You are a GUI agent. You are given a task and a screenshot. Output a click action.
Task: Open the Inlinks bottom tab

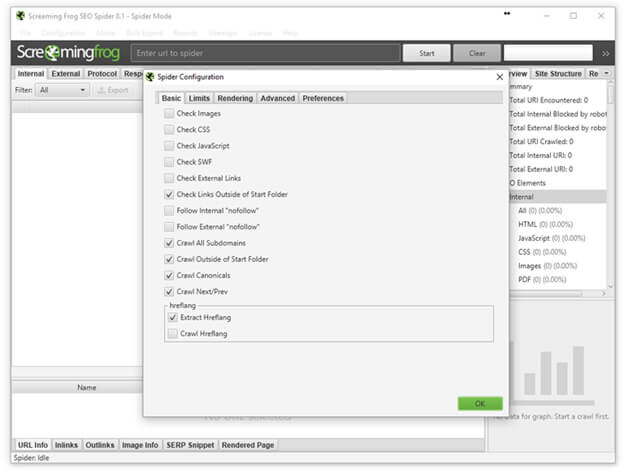point(66,445)
